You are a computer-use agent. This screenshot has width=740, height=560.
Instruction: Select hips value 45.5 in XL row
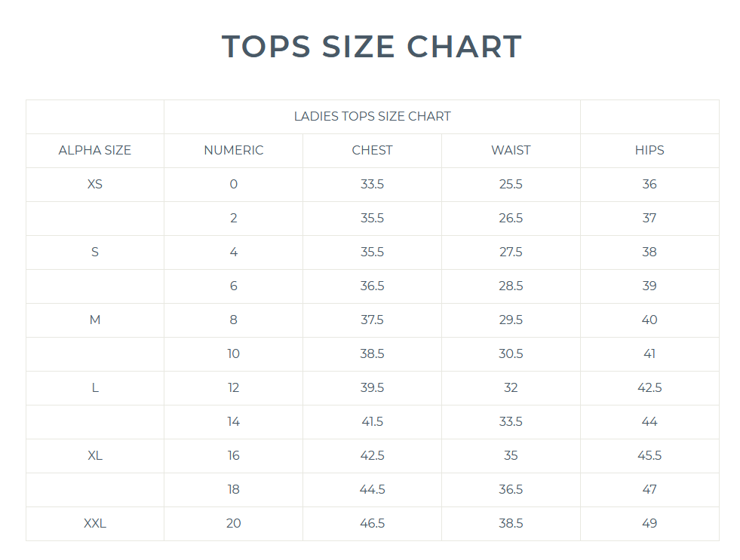[x=649, y=455]
